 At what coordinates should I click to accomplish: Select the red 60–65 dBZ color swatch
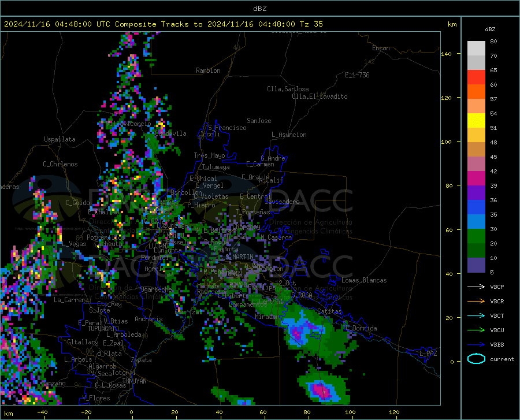[476, 77]
